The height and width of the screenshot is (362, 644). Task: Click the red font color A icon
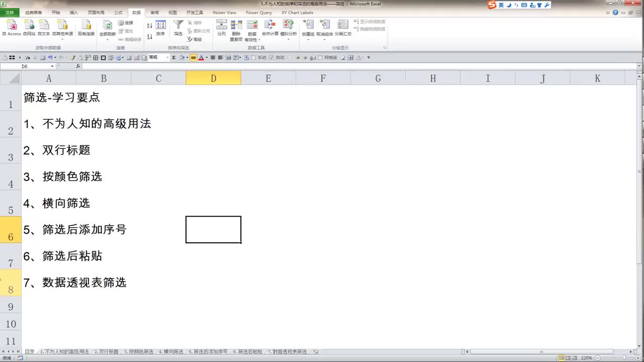tap(201, 58)
